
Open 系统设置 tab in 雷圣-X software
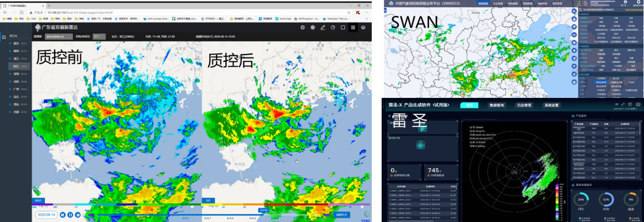coord(551,105)
